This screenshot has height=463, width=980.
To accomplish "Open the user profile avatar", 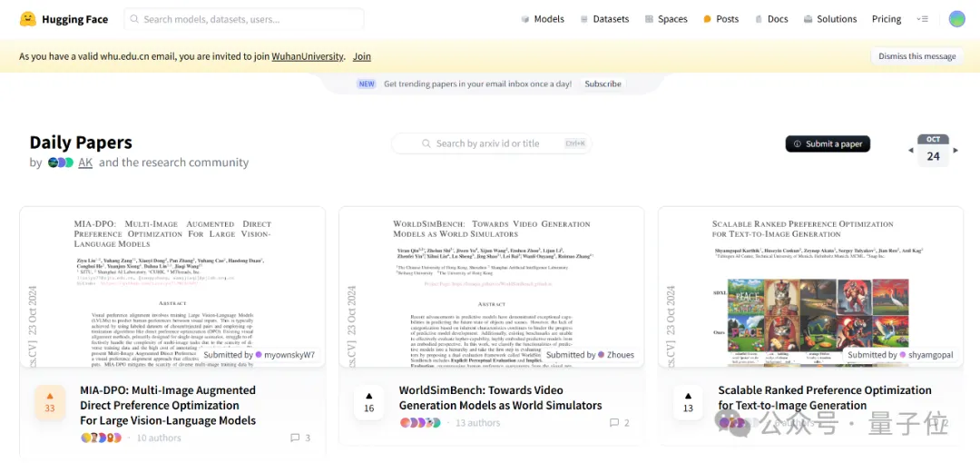I will click(x=957, y=19).
